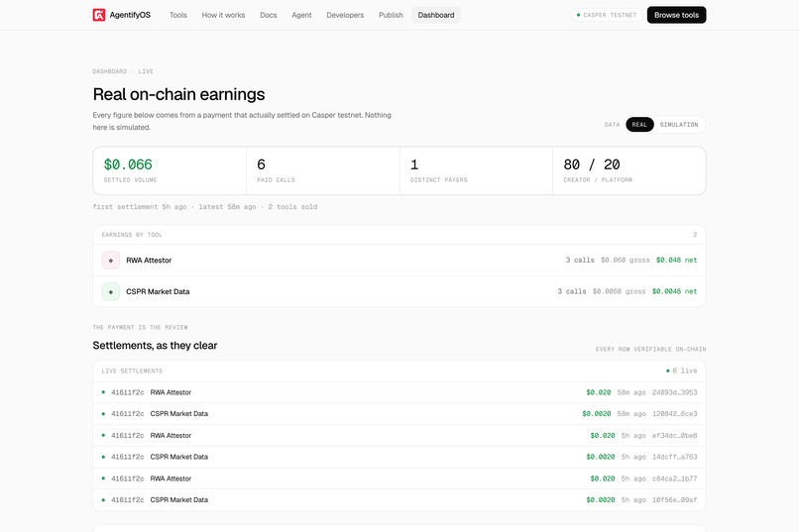The width and height of the screenshot is (799, 532).
Task: Click the AgentifyOS brand name
Action: [130, 15]
